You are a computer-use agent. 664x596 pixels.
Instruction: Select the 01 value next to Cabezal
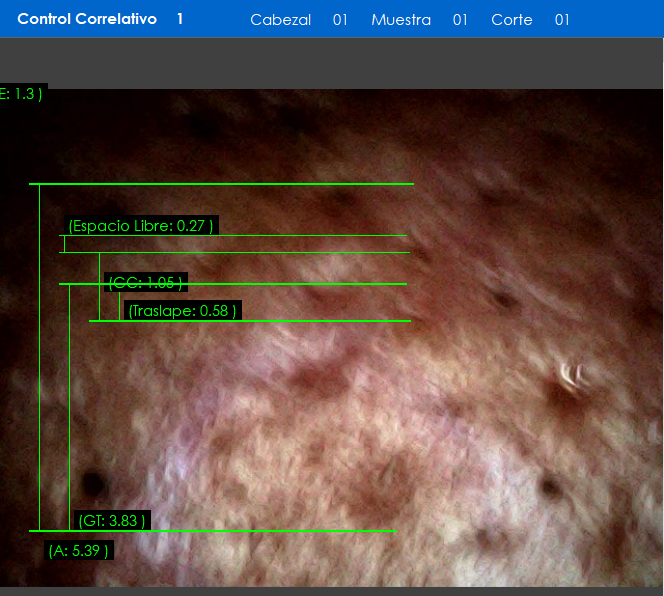[x=340, y=20]
